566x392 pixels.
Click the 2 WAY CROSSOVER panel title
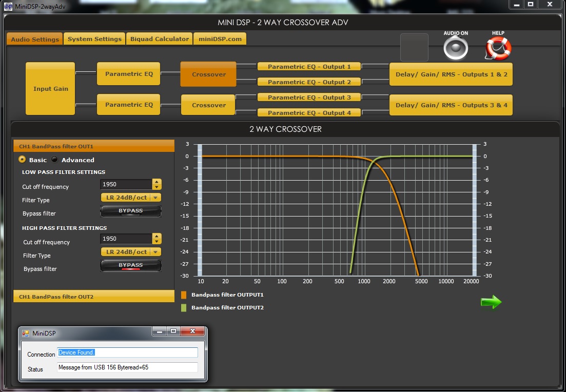coord(285,129)
